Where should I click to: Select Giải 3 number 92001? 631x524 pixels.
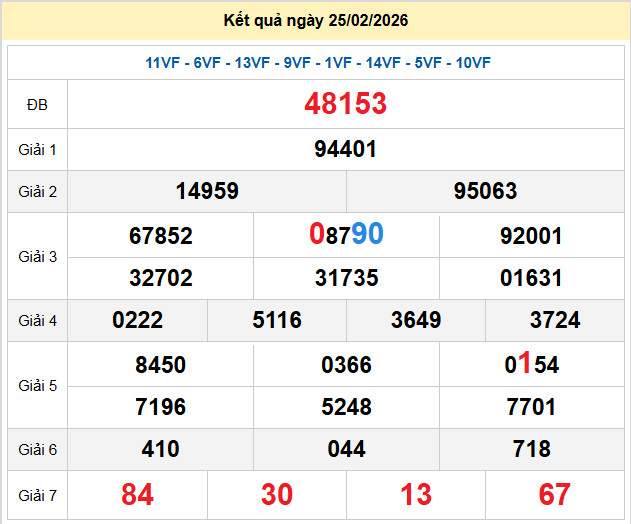tap(531, 236)
